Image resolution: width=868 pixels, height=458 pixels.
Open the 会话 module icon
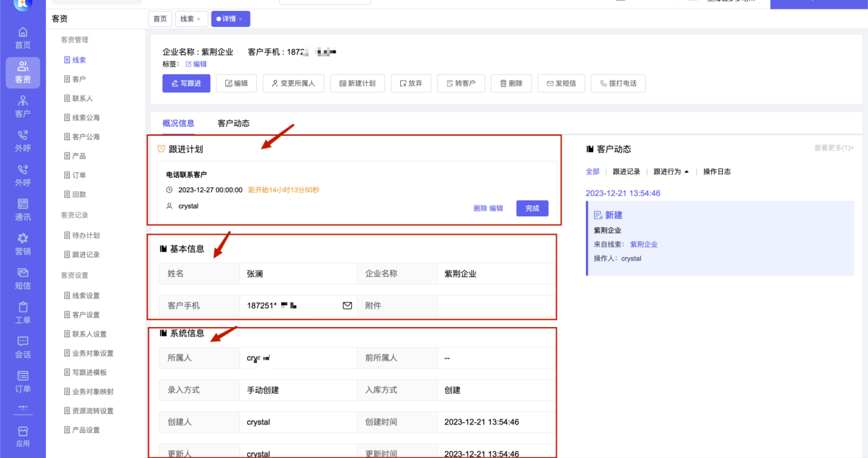22,347
